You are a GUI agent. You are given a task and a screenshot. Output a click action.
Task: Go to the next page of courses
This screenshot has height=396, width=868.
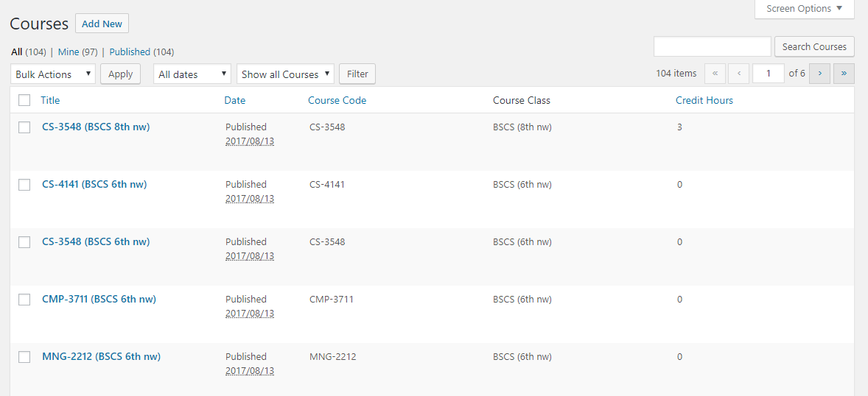coord(819,74)
